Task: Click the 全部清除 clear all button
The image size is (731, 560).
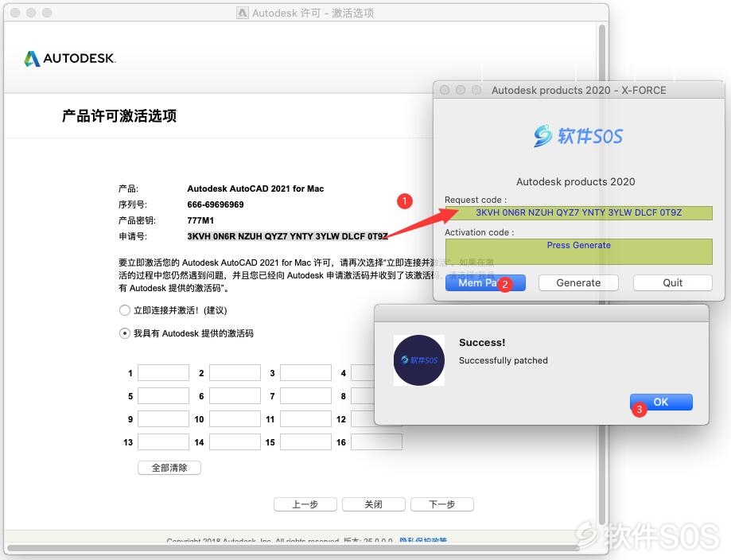Action: pos(169,468)
